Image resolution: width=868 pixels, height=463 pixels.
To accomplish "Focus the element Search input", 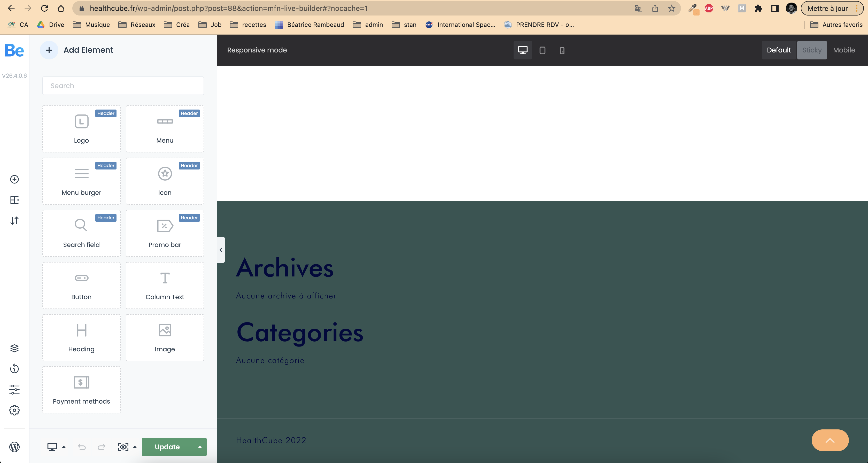I will pos(123,86).
